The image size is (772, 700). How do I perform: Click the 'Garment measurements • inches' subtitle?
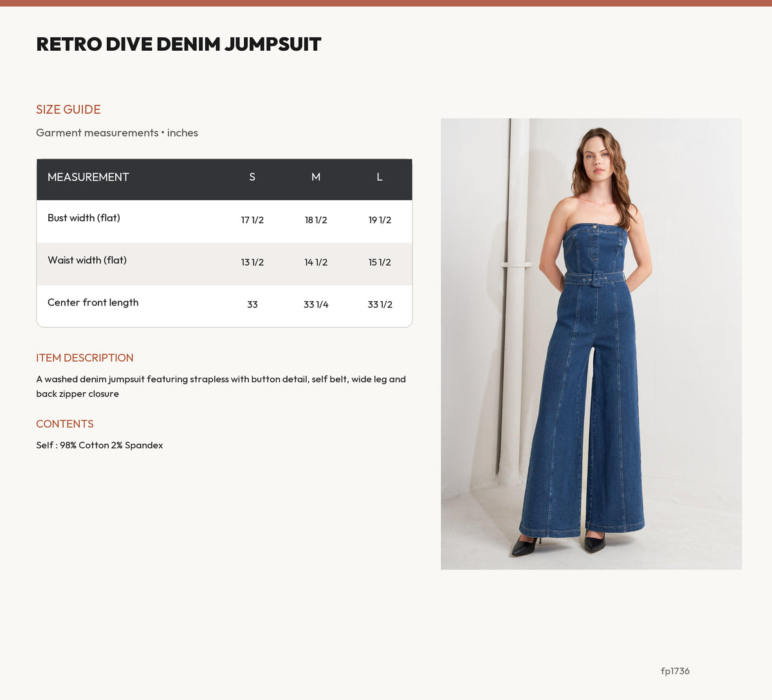coord(117,133)
